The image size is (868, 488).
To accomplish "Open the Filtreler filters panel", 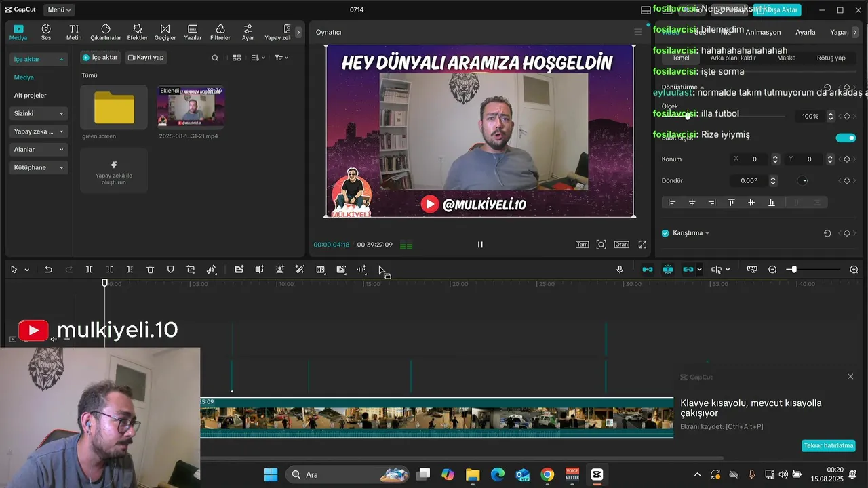I will tap(220, 33).
